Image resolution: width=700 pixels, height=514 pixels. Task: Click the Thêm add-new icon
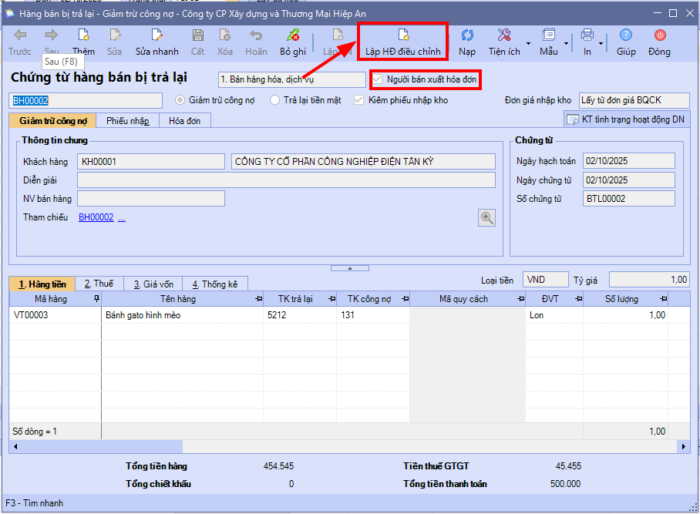click(x=84, y=36)
